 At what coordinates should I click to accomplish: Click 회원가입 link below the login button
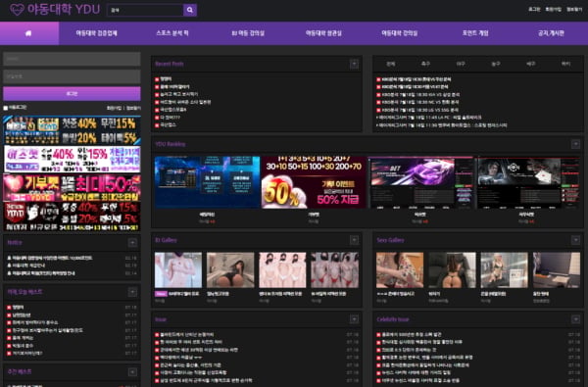coord(114,108)
